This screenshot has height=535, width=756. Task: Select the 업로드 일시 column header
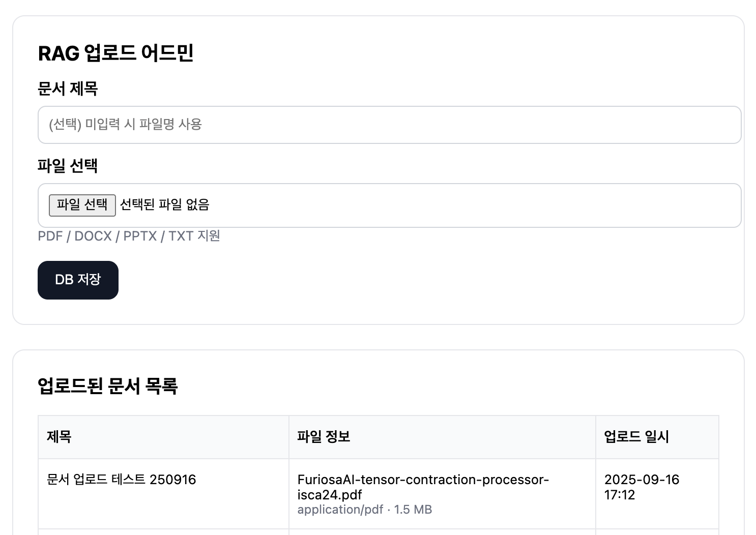(636, 436)
